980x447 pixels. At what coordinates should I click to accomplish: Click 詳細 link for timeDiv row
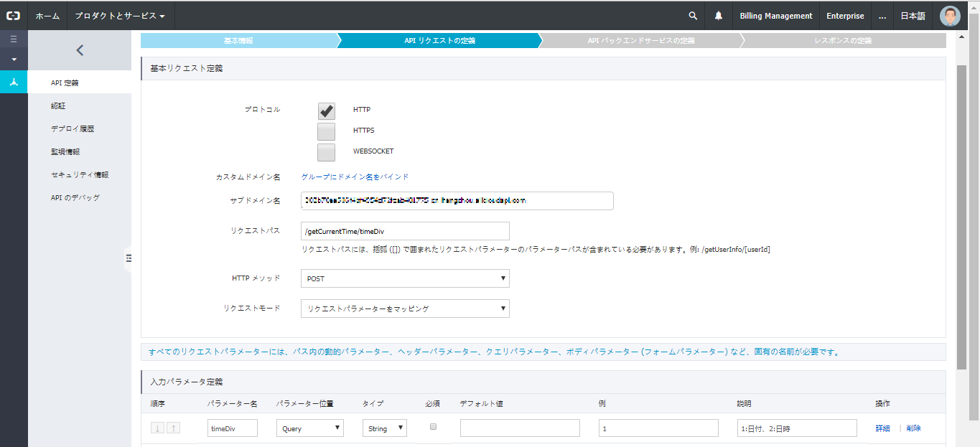(x=882, y=428)
